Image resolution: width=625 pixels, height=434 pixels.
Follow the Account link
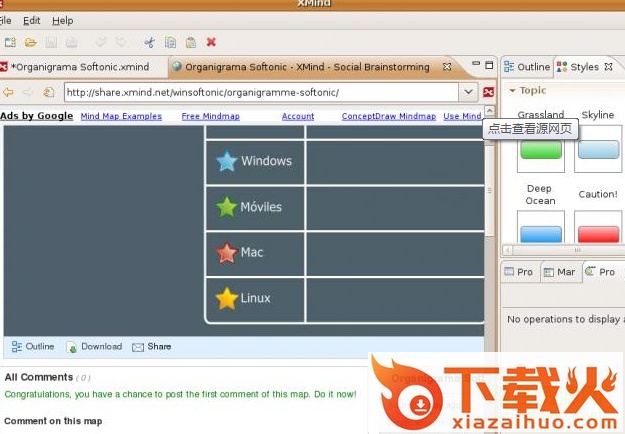pyautogui.click(x=298, y=116)
